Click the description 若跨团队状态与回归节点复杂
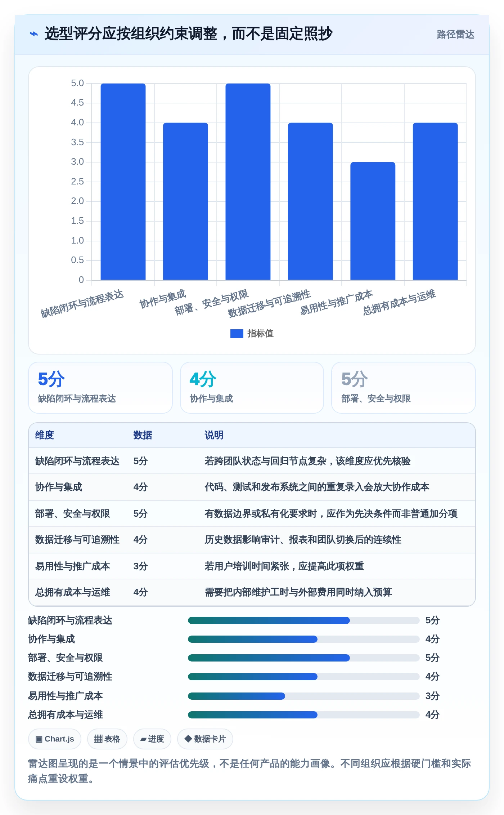This screenshot has width=504, height=815. (x=308, y=461)
